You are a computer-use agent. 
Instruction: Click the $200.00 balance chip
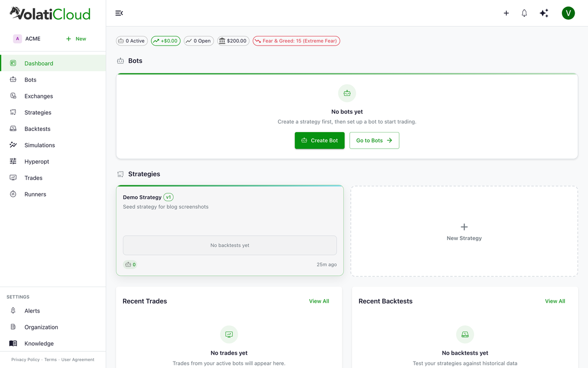[233, 41]
